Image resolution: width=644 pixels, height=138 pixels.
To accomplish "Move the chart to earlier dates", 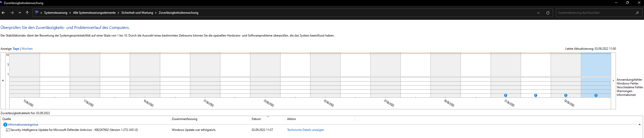I will coord(3,80).
